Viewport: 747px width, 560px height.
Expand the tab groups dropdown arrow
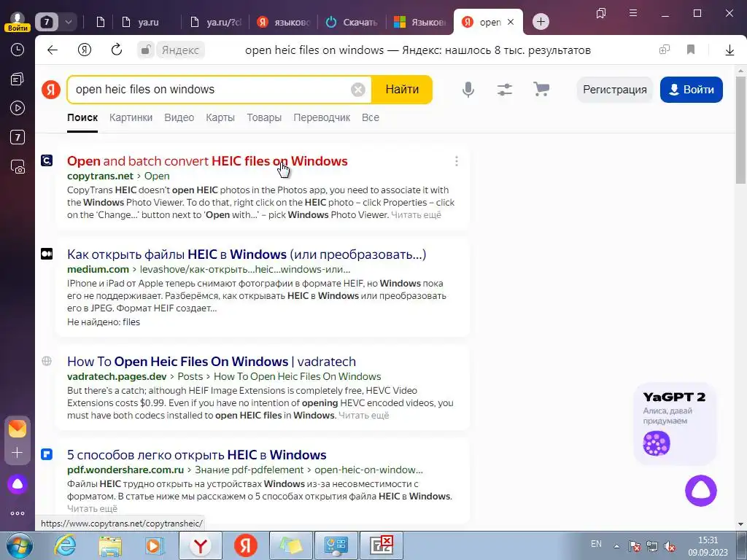[68, 22]
